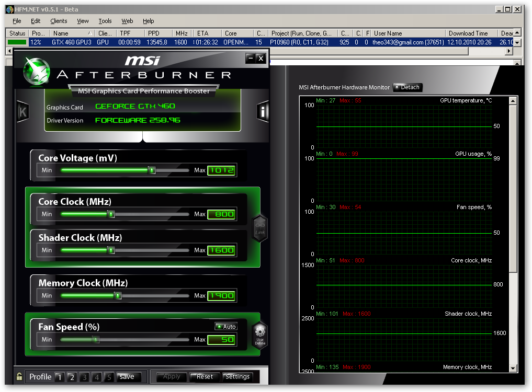
Task: Select Profile slot 4
Action: click(x=97, y=377)
